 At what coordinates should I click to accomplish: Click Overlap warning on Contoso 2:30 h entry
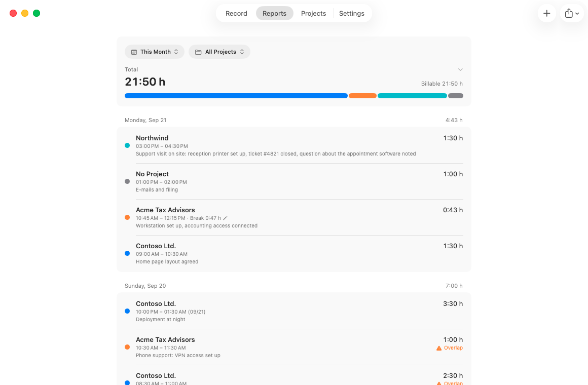tap(450, 383)
